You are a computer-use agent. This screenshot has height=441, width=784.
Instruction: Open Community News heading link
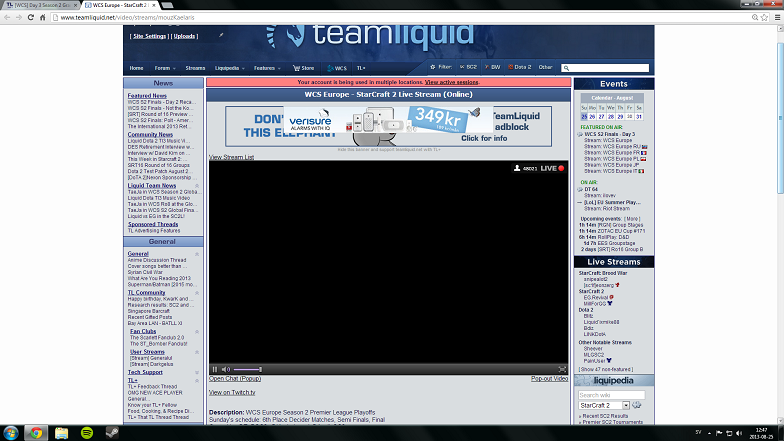click(150, 134)
